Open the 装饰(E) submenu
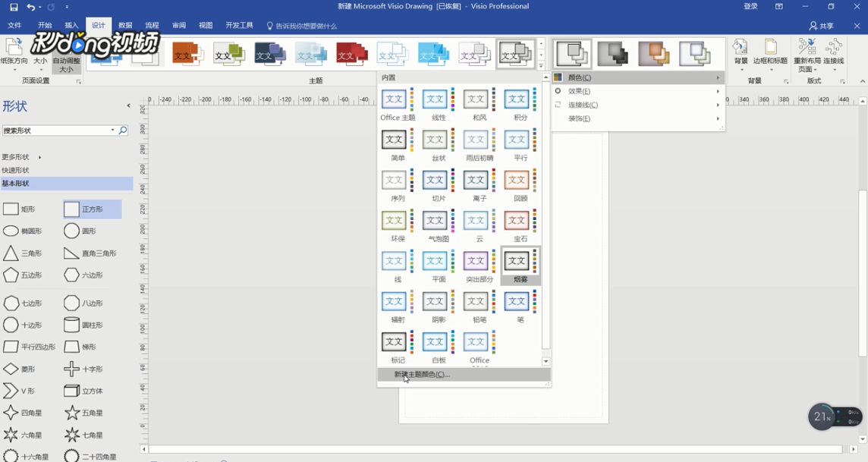The width and height of the screenshot is (868, 462). (637, 118)
